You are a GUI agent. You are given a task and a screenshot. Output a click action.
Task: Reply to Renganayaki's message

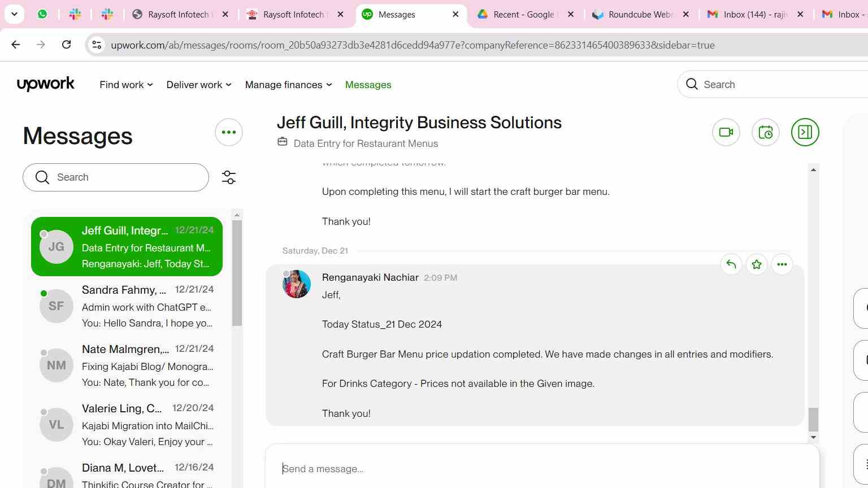point(731,264)
